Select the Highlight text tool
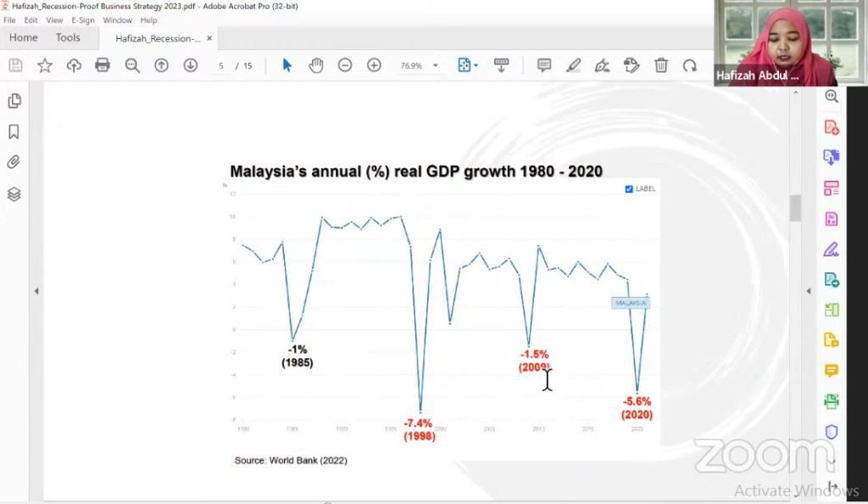Screen dimensions: 868x504 click(x=574, y=65)
